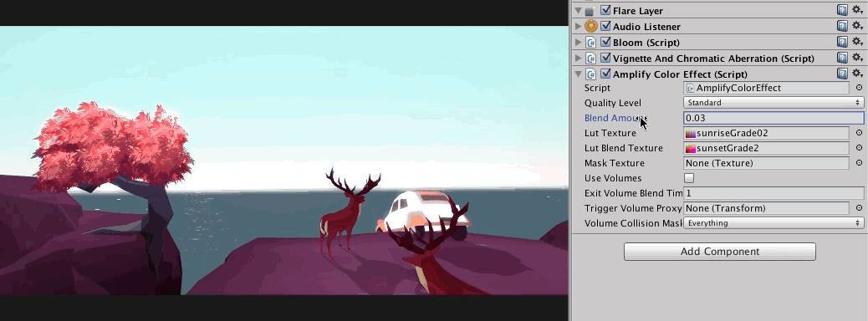
Task: Click the Amplify Color Effect script icon
Action: point(590,74)
